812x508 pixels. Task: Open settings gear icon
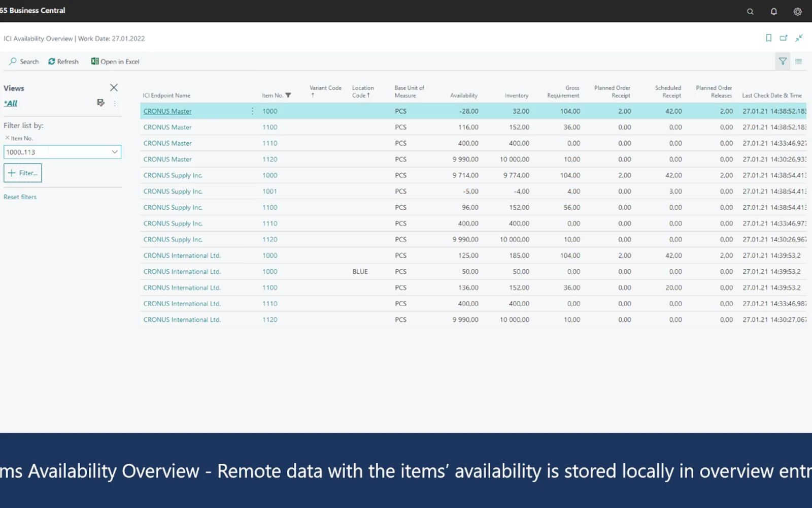pyautogui.click(x=797, y=11)
